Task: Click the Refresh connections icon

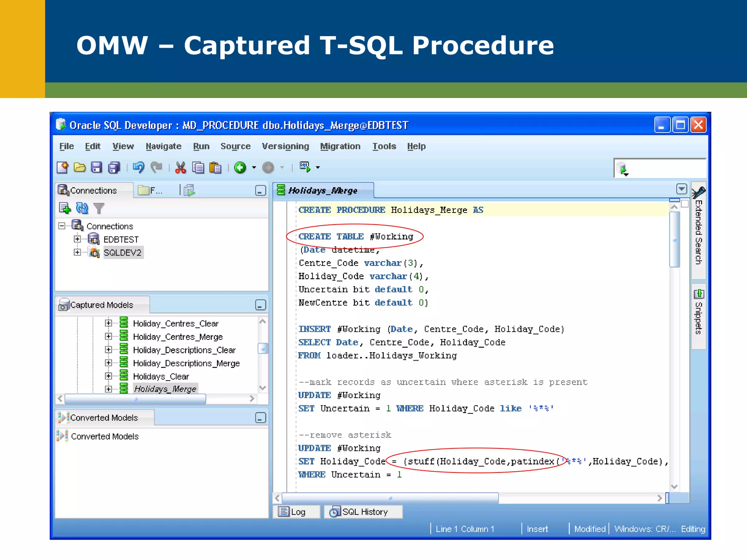Action: [x=82, y=208]
